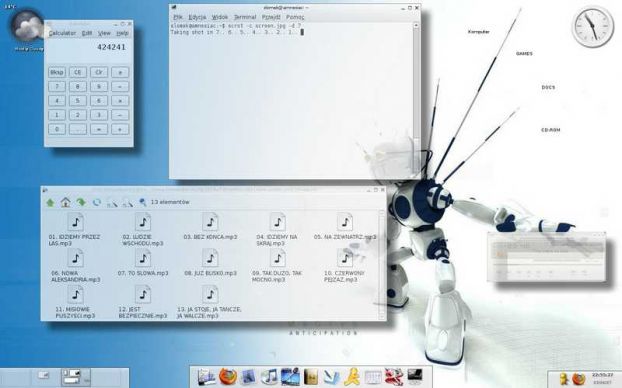Click the green forward arrow in file manager
This screenshot has width=622, height=388.
pyautogui.click(x=81, y=202)
